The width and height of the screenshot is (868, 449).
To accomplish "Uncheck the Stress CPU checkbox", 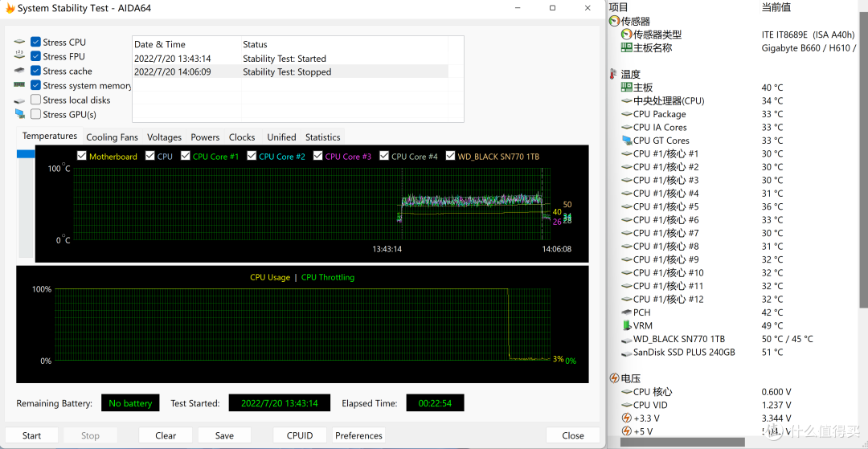I will pos(35,42).
